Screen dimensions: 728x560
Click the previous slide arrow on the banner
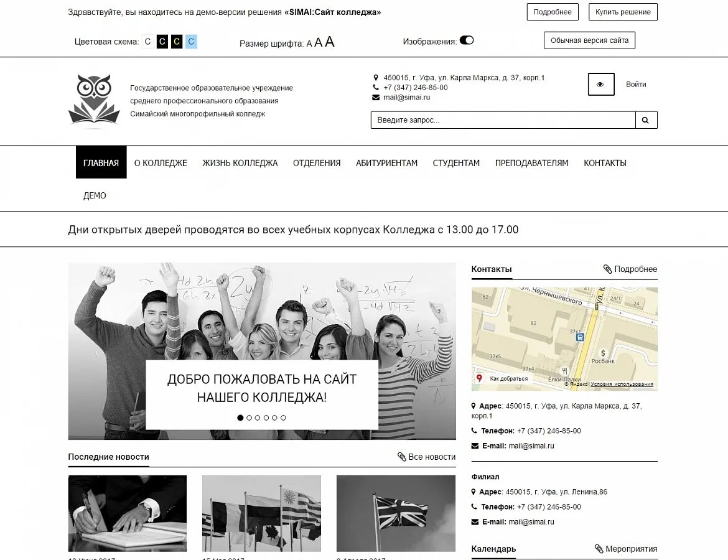pos(97,353)
